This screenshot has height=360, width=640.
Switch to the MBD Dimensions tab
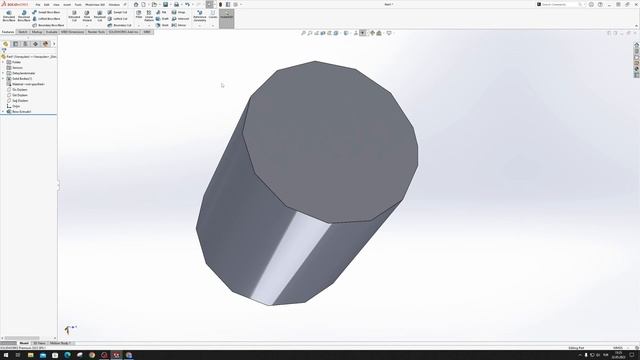point(72,32)
